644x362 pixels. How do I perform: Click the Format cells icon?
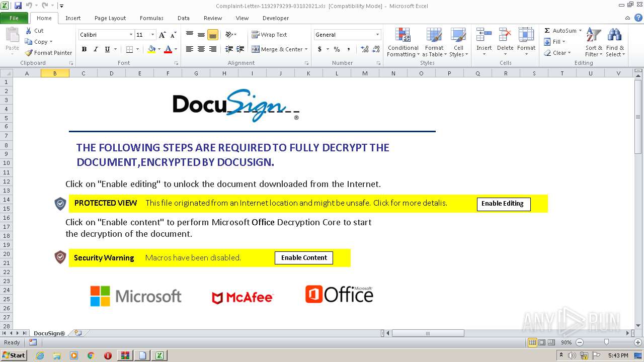tap(526, 36)
